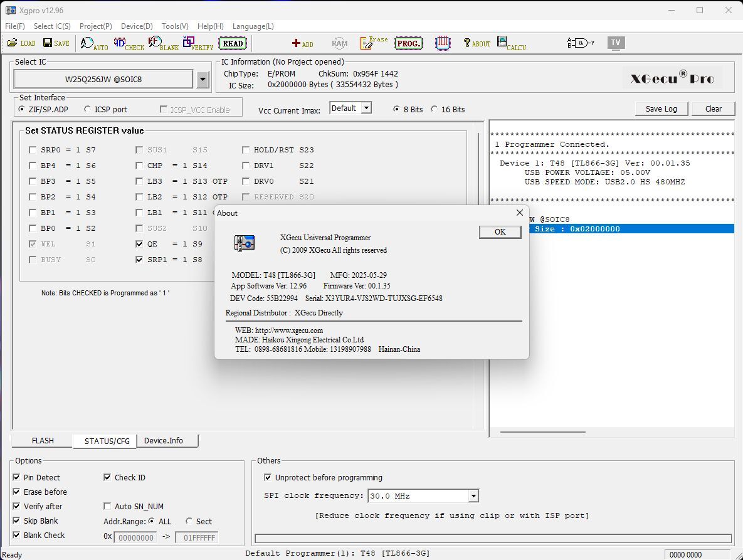743x560 pixels.
Task: Click the Erase toolbar icon
Action: tap(374, 43)
